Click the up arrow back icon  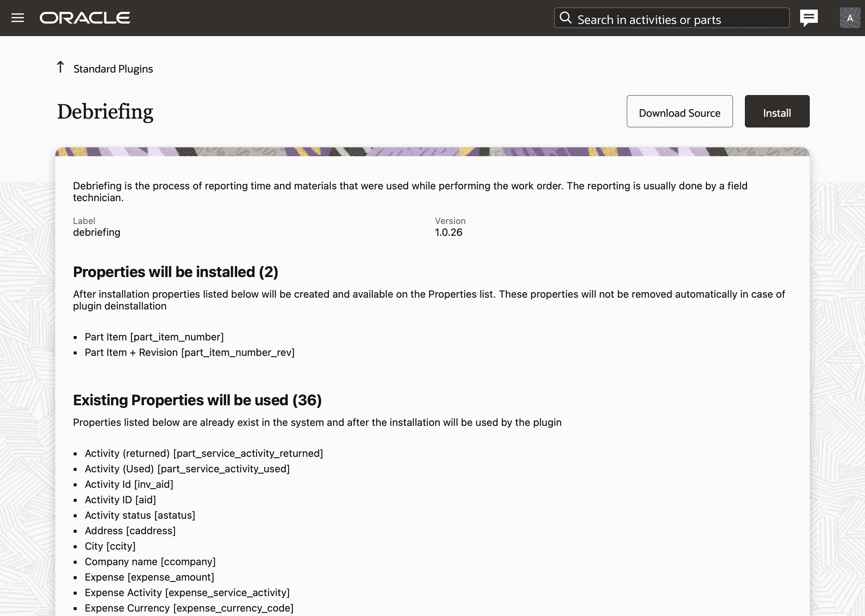point(60,67)
